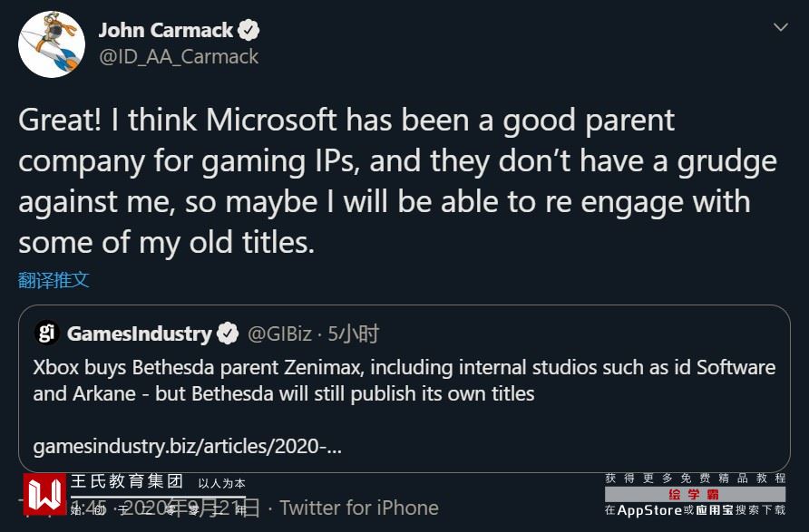Open the gamesindustry.biz article link

pyautogui.click(x=187, y=446)
